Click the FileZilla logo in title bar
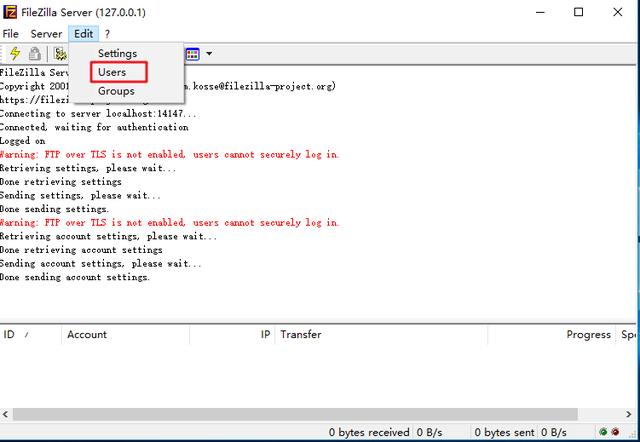This screenshot has height=442, width=640. [x=9, y=12]
